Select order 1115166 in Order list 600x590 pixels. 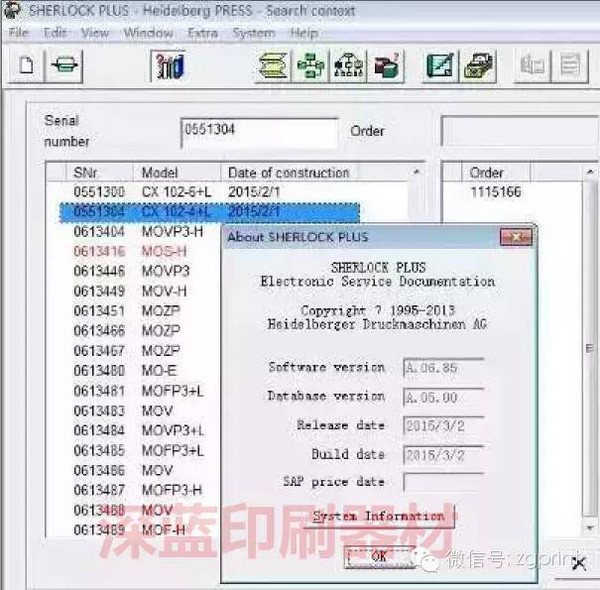(496, 192)
